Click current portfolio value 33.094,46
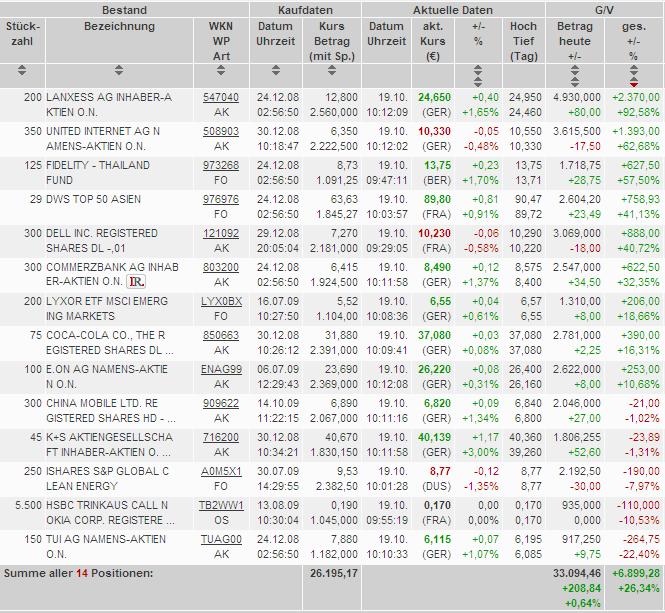Image resolution: width=665 pixels, height=613 pixels. click(x=577, y=573)
